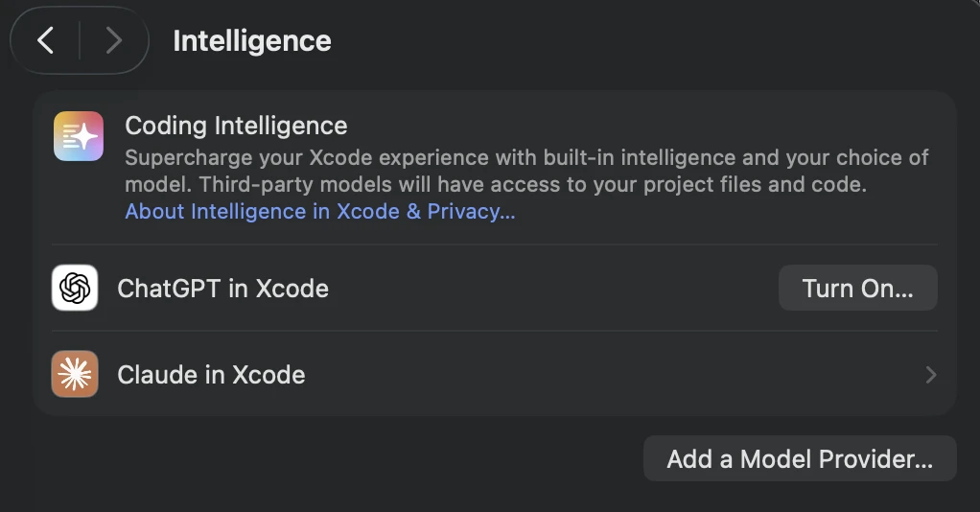Select the ChatGPT in Xcode label
980x512 pixels.
point(222,289)
